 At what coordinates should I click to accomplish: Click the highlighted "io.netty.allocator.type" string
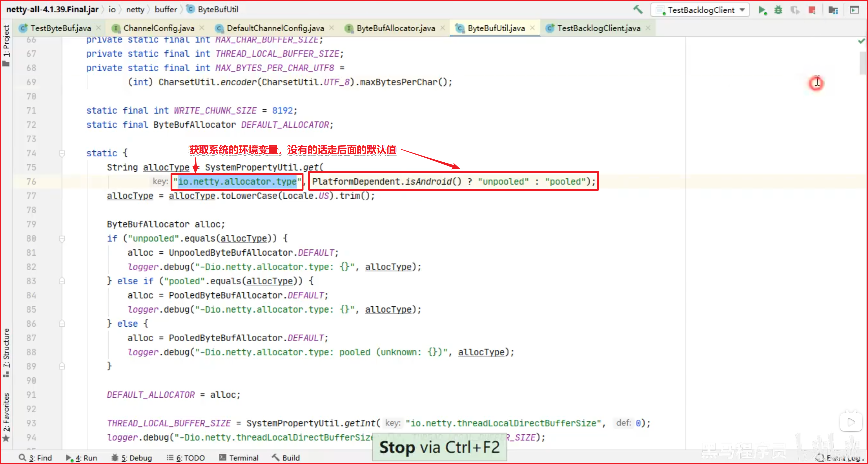click(237, 182)
